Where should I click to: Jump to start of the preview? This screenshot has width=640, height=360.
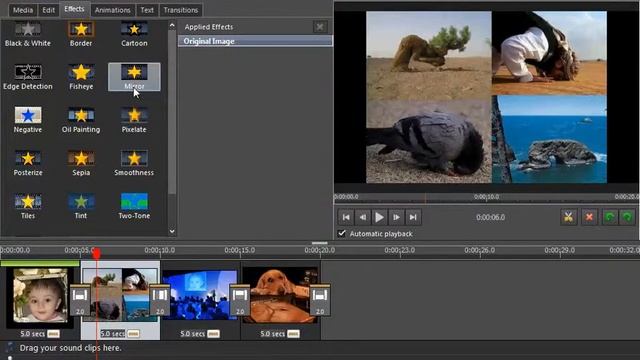click(x=346, y=217)
